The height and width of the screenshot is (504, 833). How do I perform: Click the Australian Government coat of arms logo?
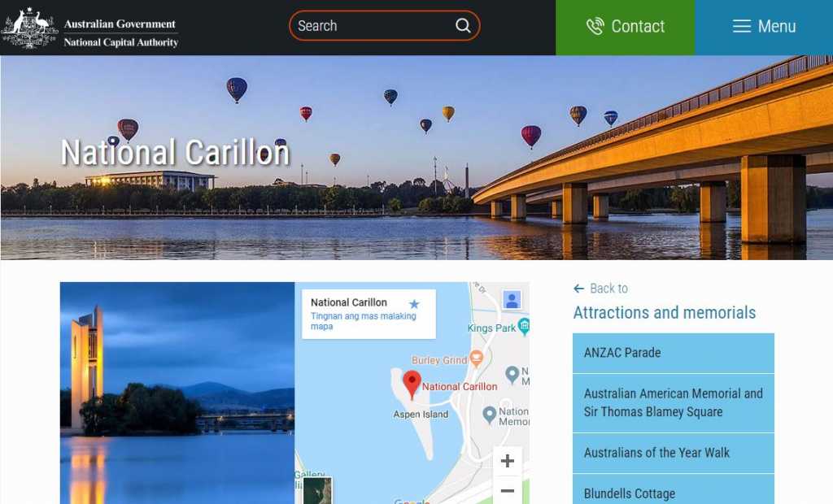click(29, 28)
